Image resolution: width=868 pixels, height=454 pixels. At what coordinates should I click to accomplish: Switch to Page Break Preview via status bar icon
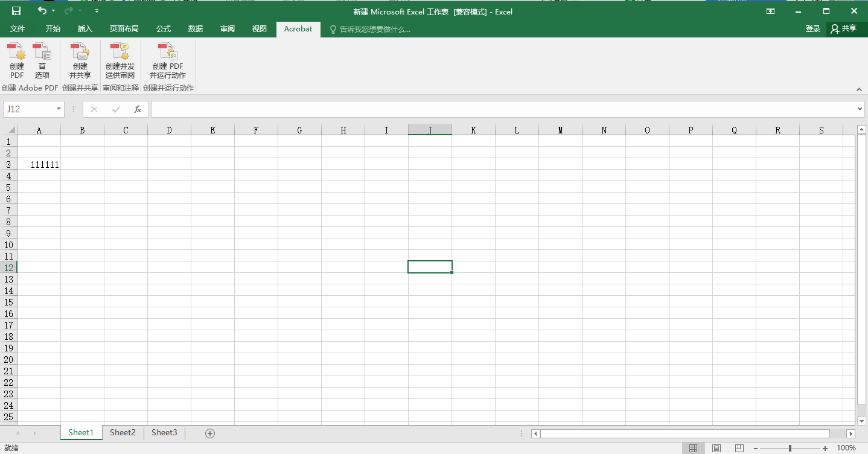(x=739, y=448)
